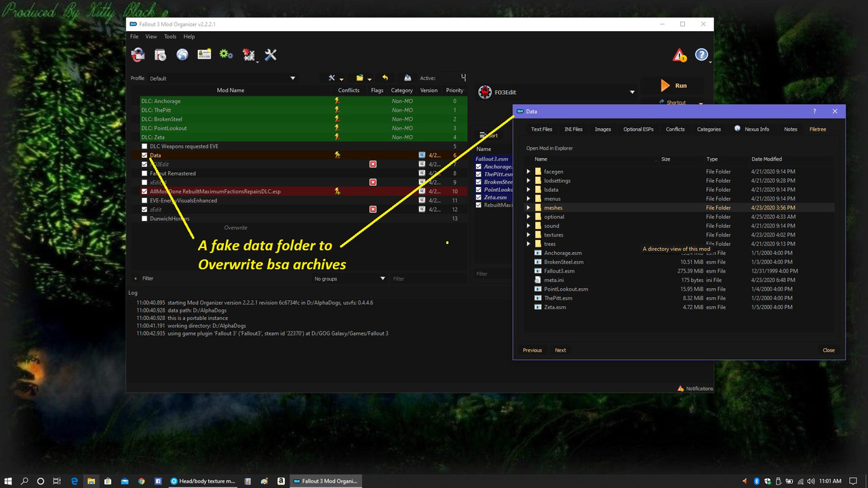Expand the lodsettings folder
This screenshot has height=488, width=868.
pyautogui.click(x=528, y=181)
